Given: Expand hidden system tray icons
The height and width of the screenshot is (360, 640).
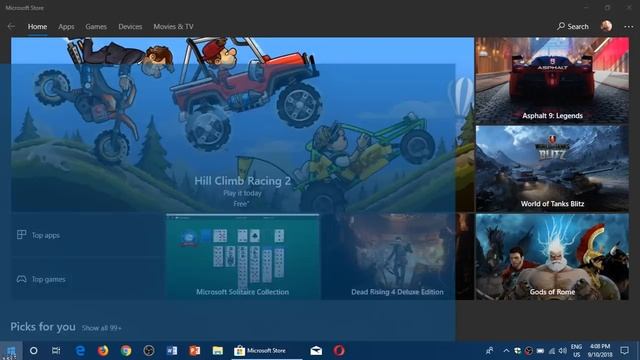Looking at the screenshot, I should click(506, 351).
